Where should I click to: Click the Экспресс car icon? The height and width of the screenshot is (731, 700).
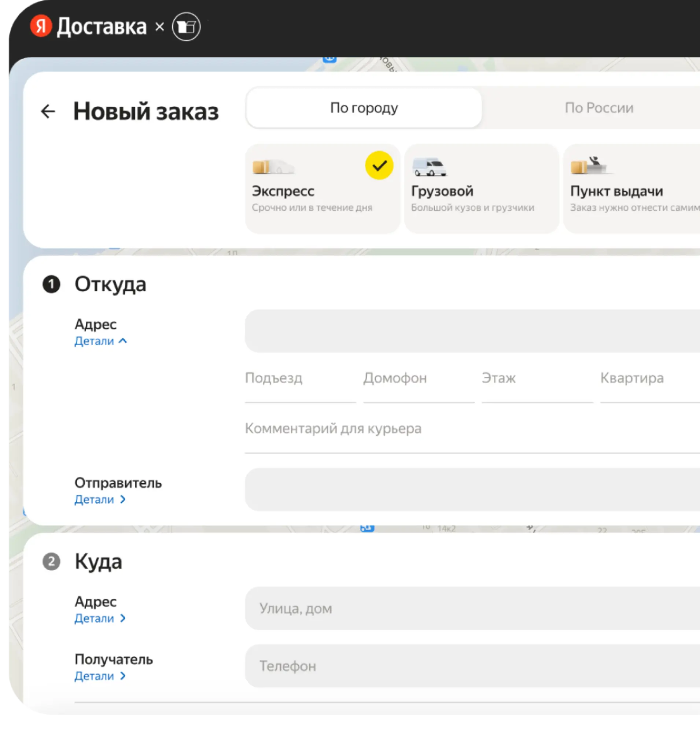pyautogui.click(x=273, y=167)
